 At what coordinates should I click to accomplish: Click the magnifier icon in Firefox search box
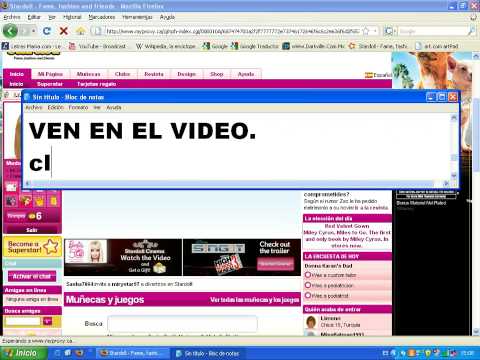[x=471, y=31]
